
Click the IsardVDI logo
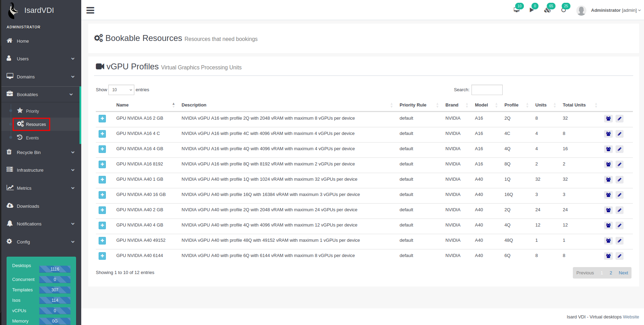pos(14,10)
